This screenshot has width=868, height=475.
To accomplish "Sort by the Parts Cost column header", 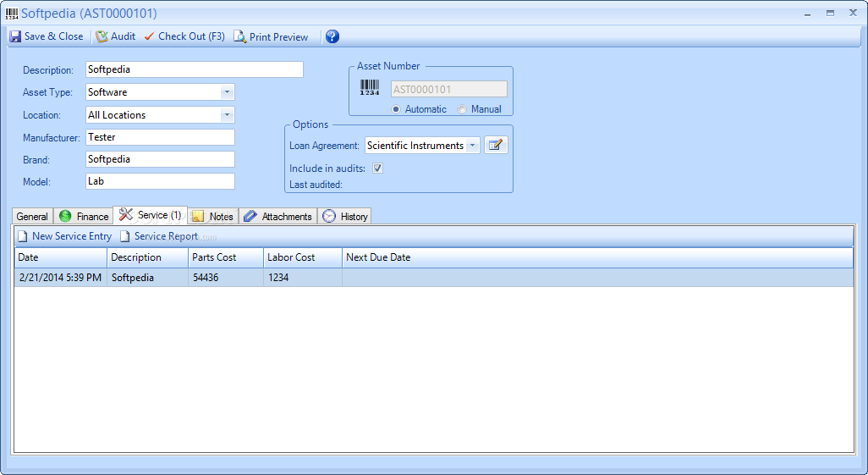I will click(226, 257).
